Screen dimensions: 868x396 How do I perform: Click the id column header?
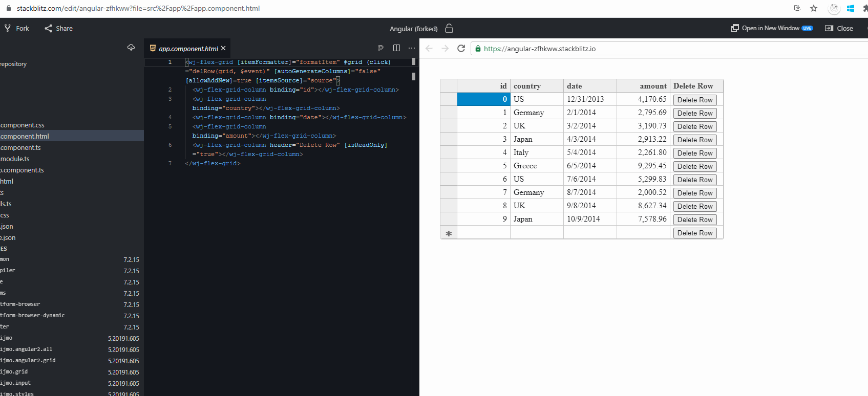483,86
